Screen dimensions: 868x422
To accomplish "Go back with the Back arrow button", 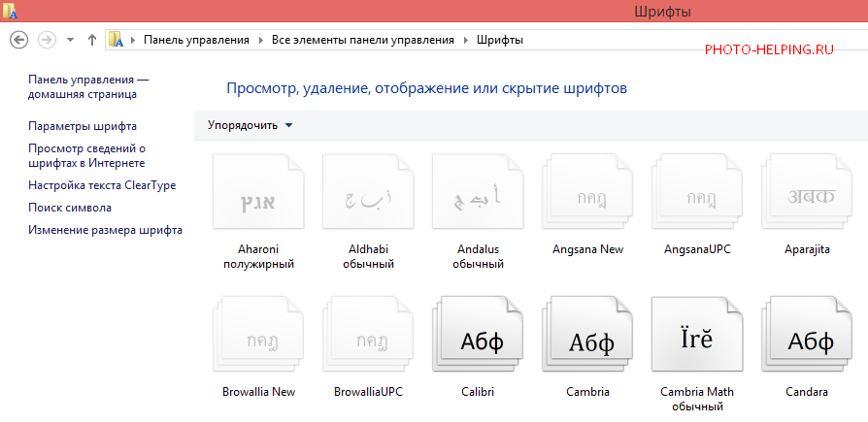I will point(18,40).
